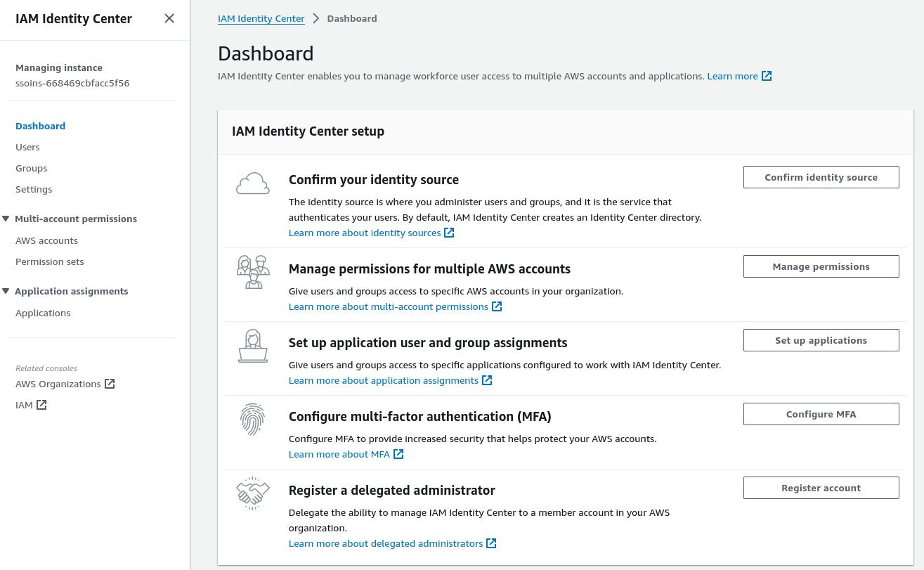Collapse the Multi-account permissions section
Image resolution: width=924 pixels, height=570 pixels.
click(6, 219)
